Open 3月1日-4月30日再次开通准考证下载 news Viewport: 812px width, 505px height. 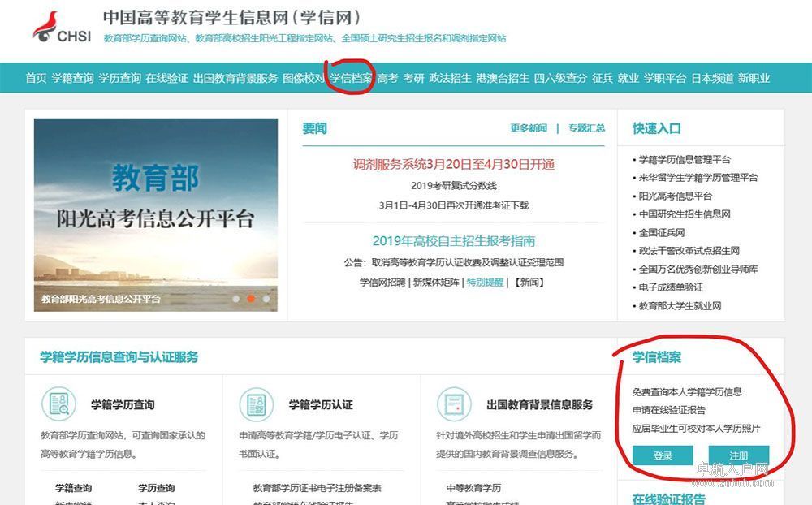point(454,205)
